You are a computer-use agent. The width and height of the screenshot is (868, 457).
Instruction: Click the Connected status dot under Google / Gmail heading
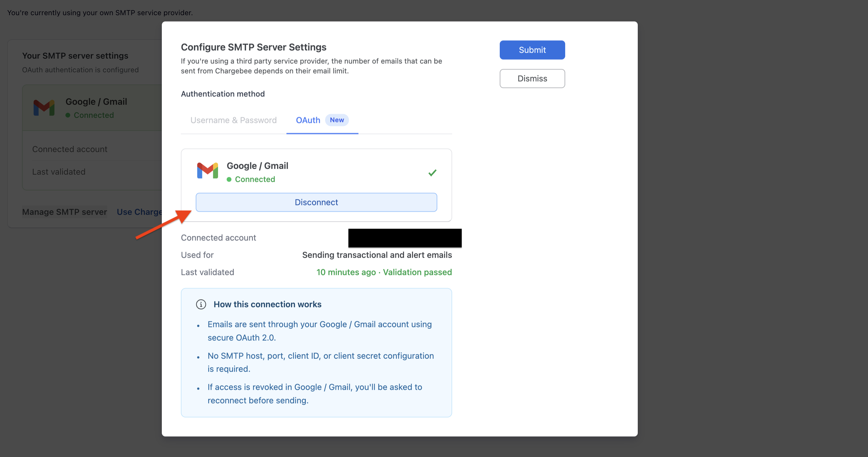pyautogui.click(x=68, y=115)
